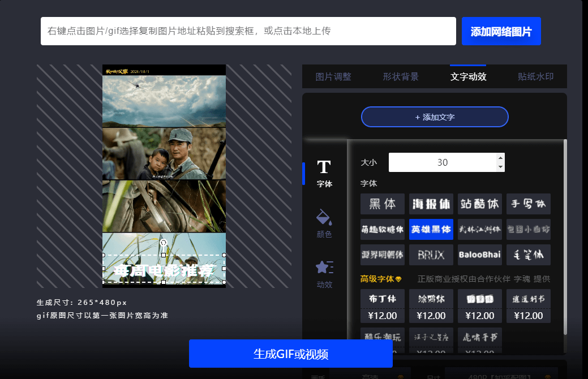Click the 生成GIF或视频 button

[290, 354]
